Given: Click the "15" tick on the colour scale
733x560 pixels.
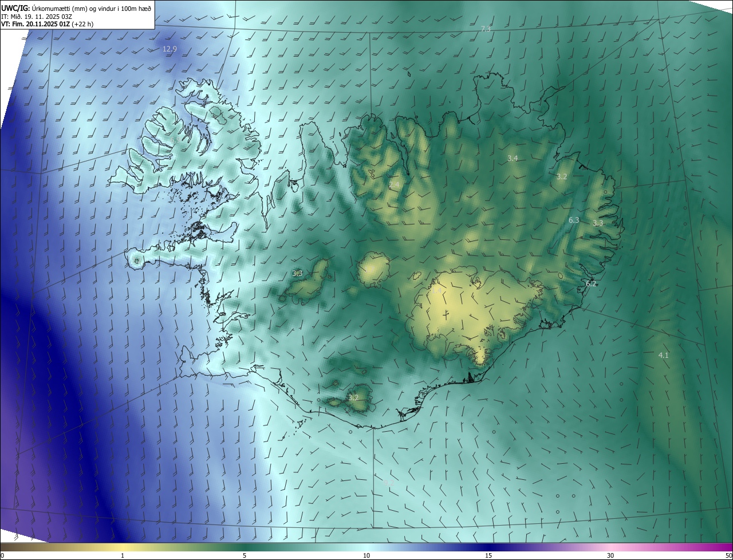Looking at the screenshot, I should 488,555.
